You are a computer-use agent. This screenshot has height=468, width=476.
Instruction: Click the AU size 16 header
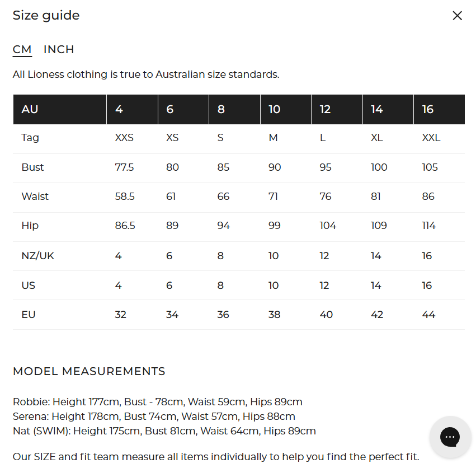point(428,109)
